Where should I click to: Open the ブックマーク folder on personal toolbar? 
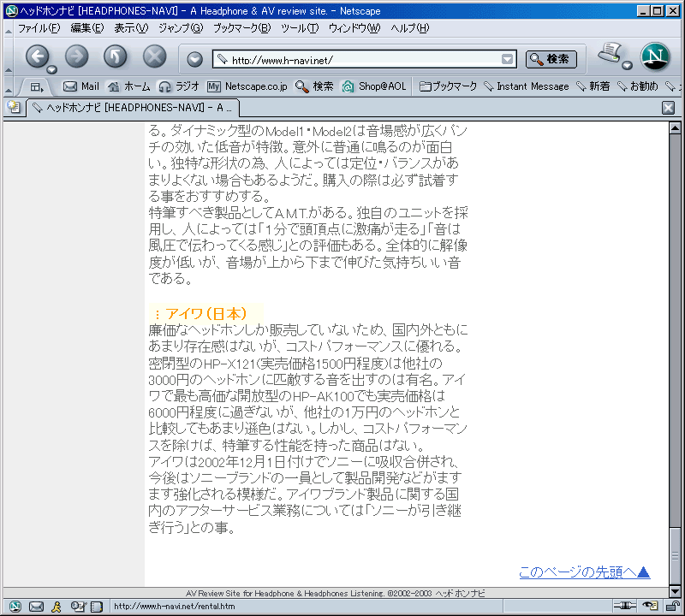(448, 86)
